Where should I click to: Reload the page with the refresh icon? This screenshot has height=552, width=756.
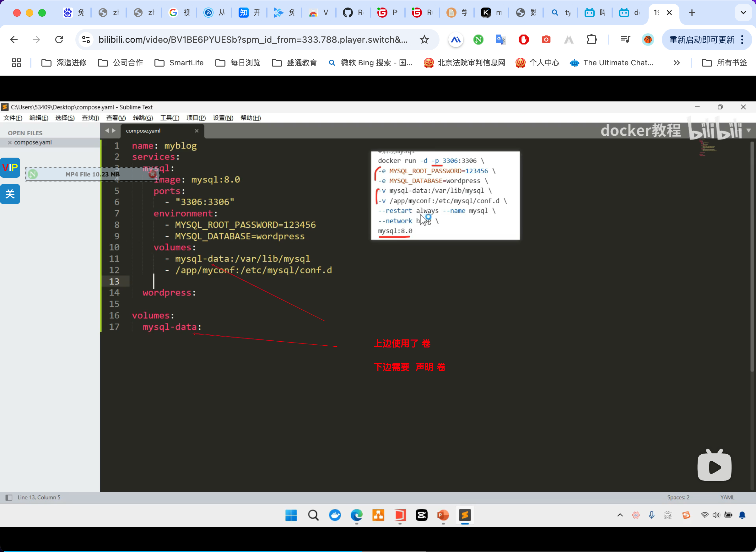[x=59, y=40]
